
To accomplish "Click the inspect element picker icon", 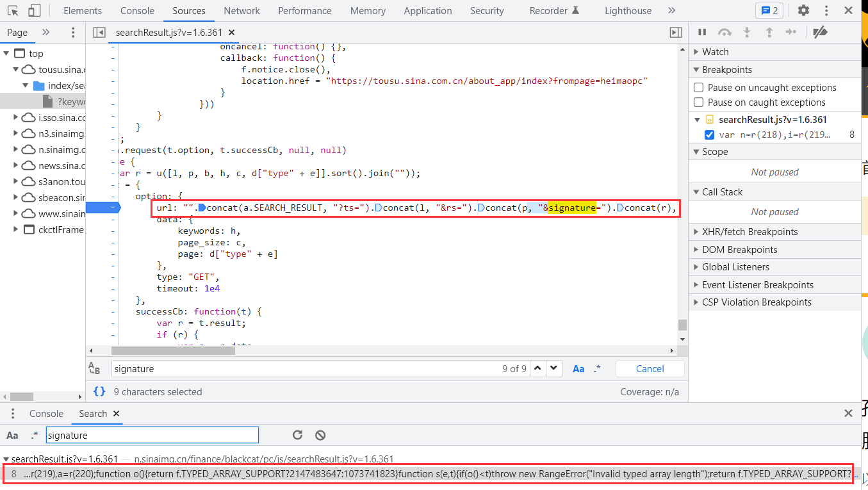I will (13, 10).
